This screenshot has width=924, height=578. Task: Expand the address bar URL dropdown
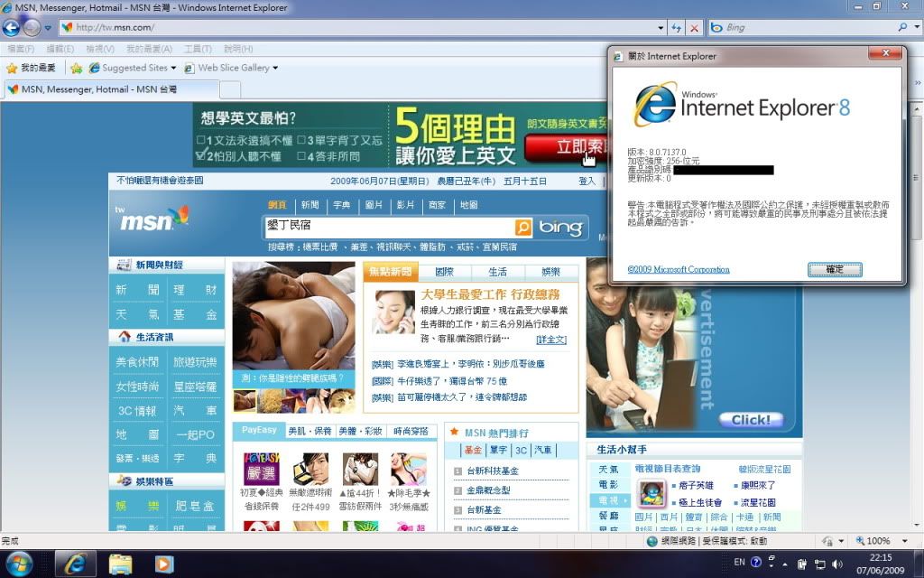point(661,27)
